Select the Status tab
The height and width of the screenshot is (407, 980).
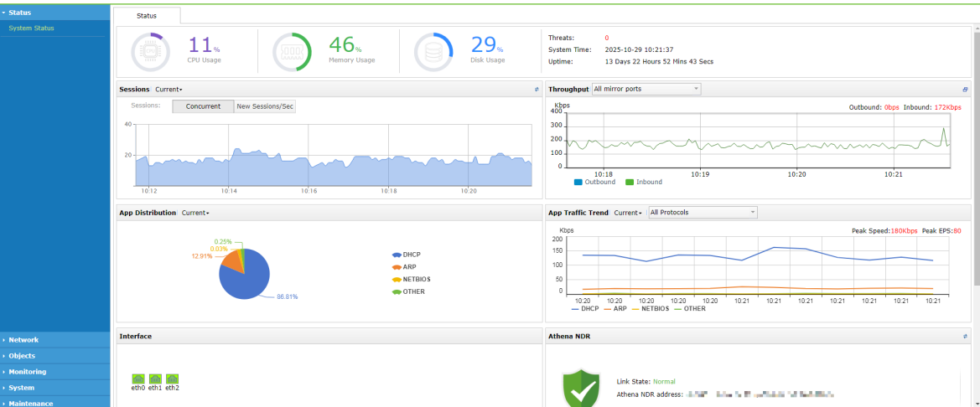pyautogui.click(x=147, y=16)
